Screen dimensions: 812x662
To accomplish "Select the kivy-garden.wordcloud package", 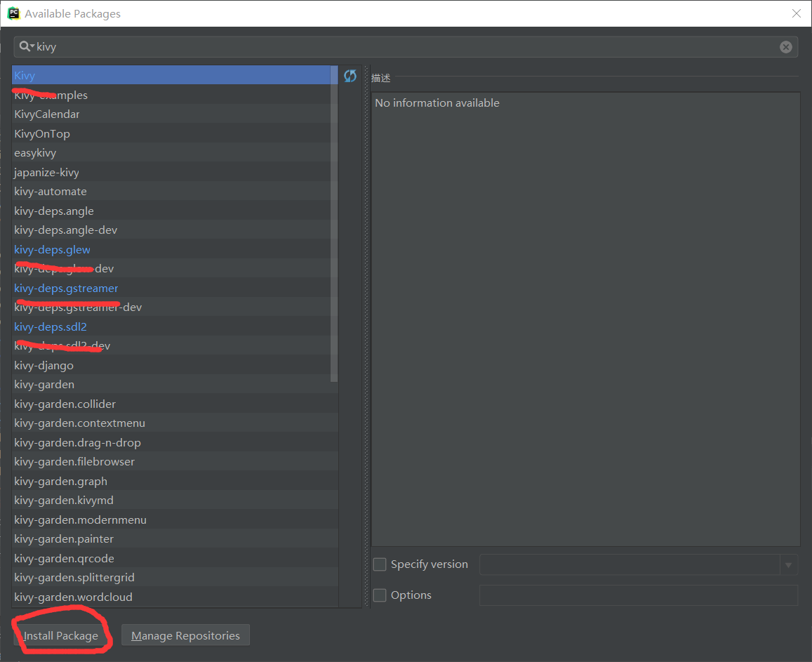I will click(175, 597).
